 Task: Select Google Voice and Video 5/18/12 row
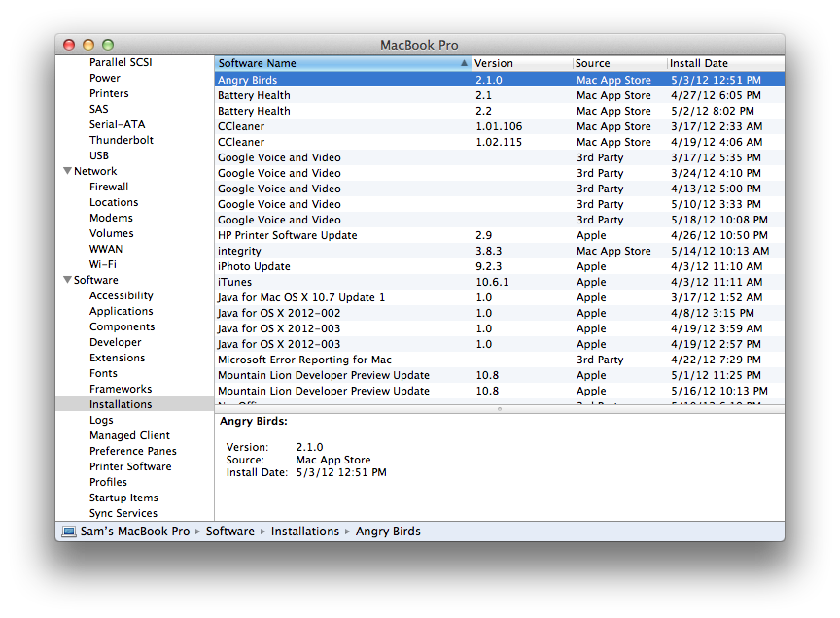pyautogui.click(x=500, y=219)
